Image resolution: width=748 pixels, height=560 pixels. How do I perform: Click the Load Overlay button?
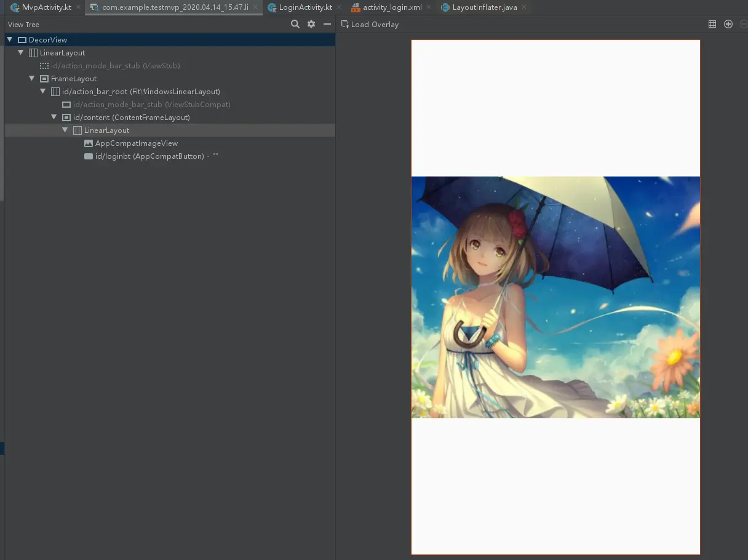[370, 24]
